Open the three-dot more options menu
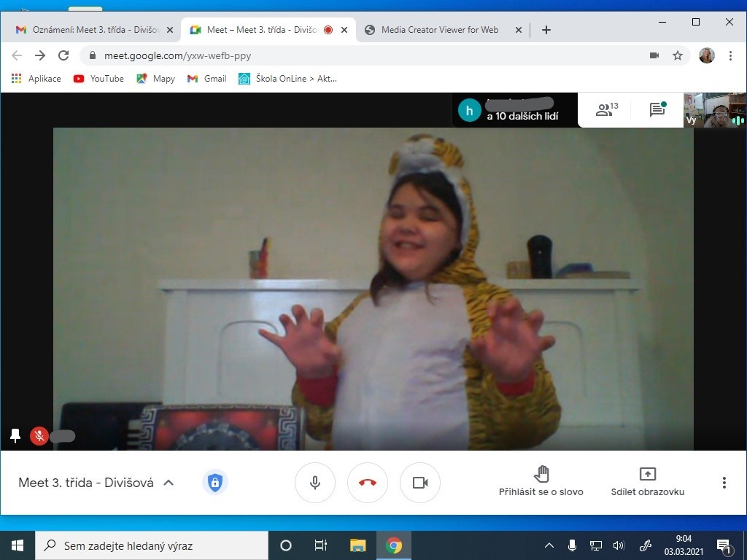The width and height of the screenshot is (747, 560). click(724, 483)
